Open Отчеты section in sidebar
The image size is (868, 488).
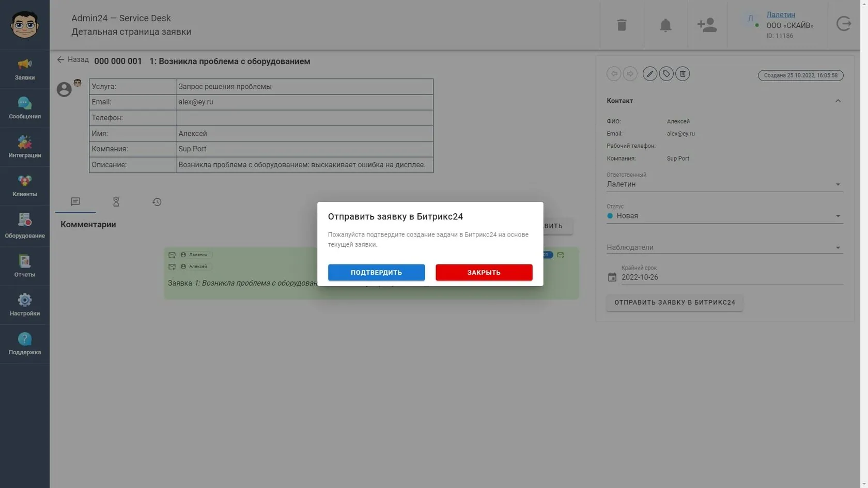point(25,266)
